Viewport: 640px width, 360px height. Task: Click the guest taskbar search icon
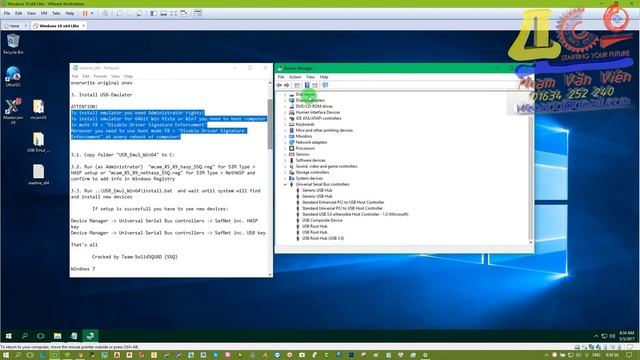pyautogui.click(x=24, y=336)
